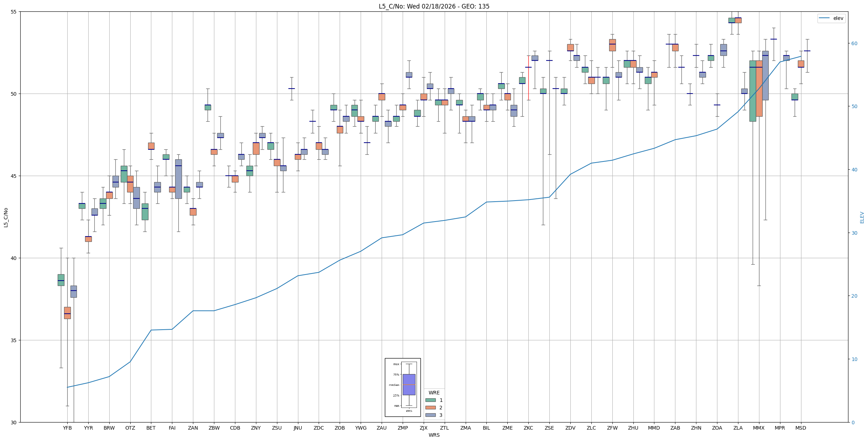Click the ZKC x-axis label
The image size is (868, 441).
(x=528, y=428)
